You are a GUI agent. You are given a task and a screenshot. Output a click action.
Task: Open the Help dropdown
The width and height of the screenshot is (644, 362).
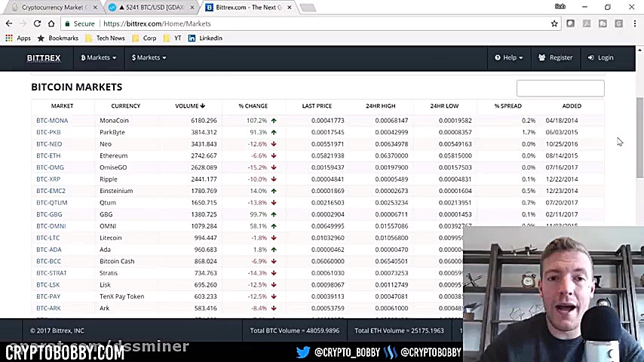(508, 58)
